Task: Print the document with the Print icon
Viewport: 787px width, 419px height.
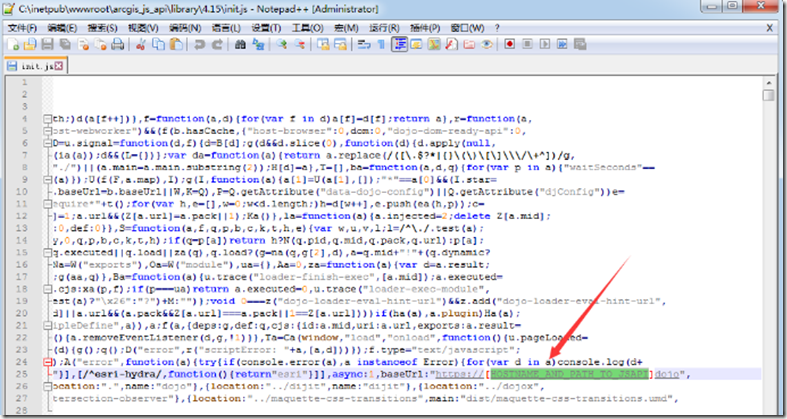Action: pos(117,44)
